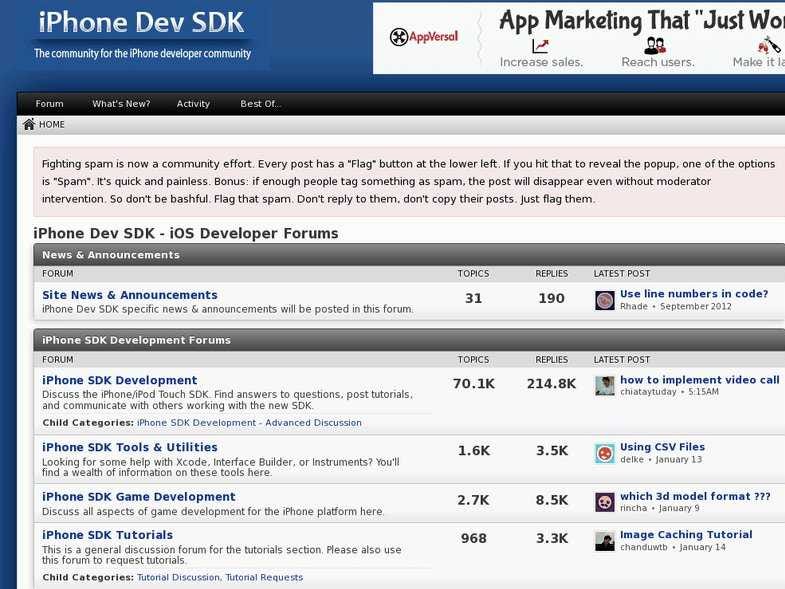
Task: Open the Best Of... menu item
Action: pyautogui.click(x=261, y=104)
